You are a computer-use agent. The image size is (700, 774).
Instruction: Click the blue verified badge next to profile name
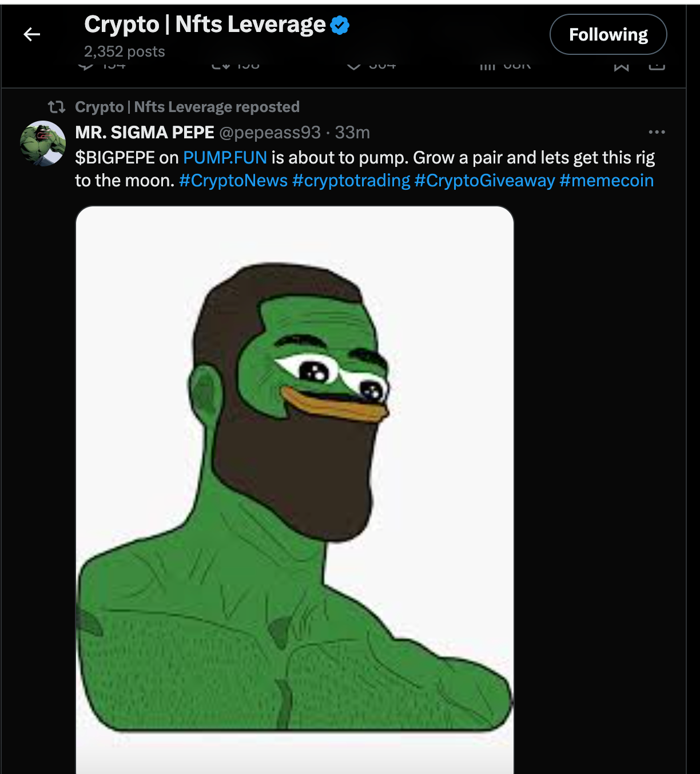pos(340,25)
